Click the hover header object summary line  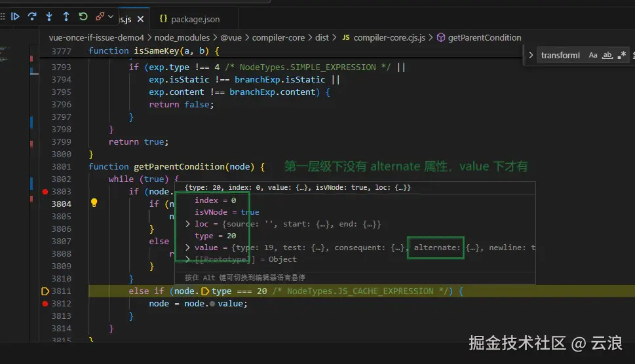298,188
